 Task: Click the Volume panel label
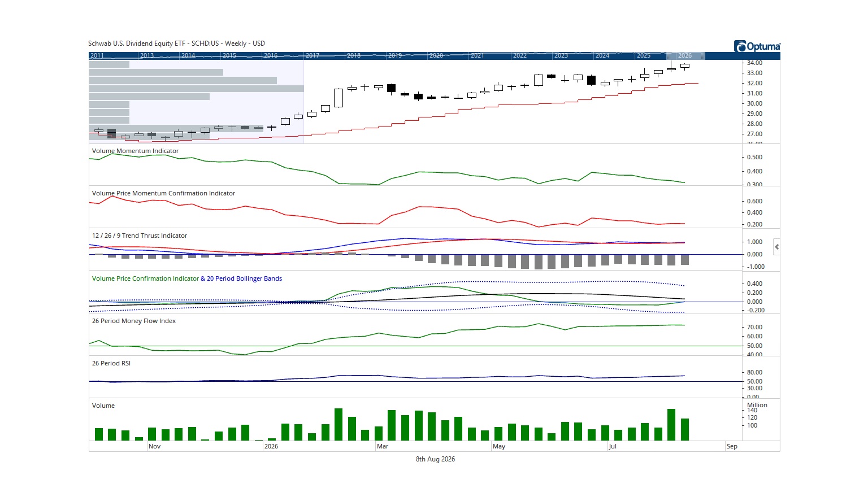(x=103, y=406)
